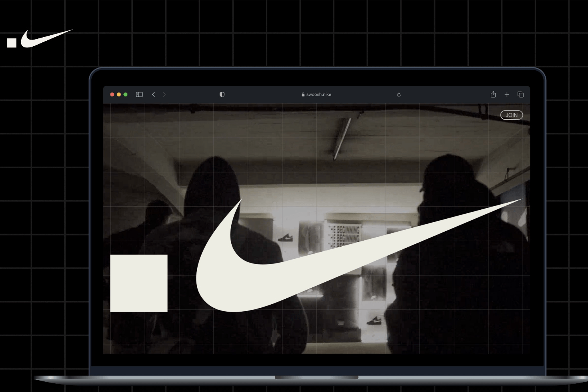Toggle the Safari sidebar icon

[x=139, y=94]
